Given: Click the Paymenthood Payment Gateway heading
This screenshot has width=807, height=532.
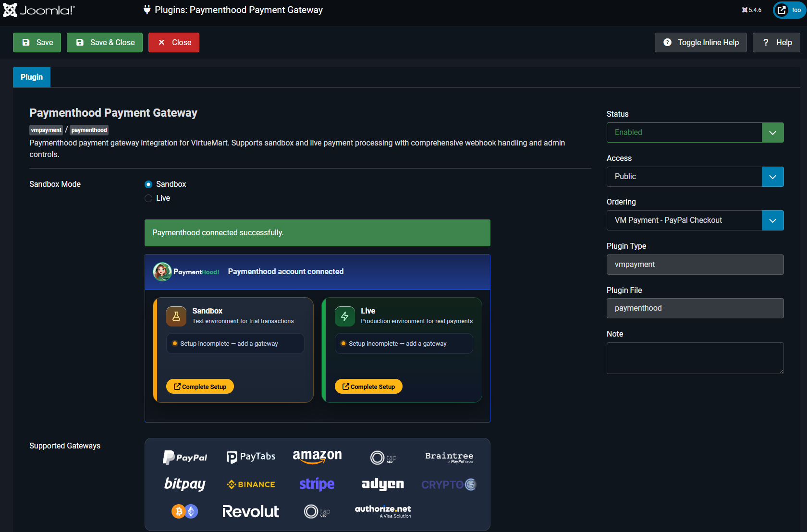Looking at the screenshot, I should tap(113, 113).
